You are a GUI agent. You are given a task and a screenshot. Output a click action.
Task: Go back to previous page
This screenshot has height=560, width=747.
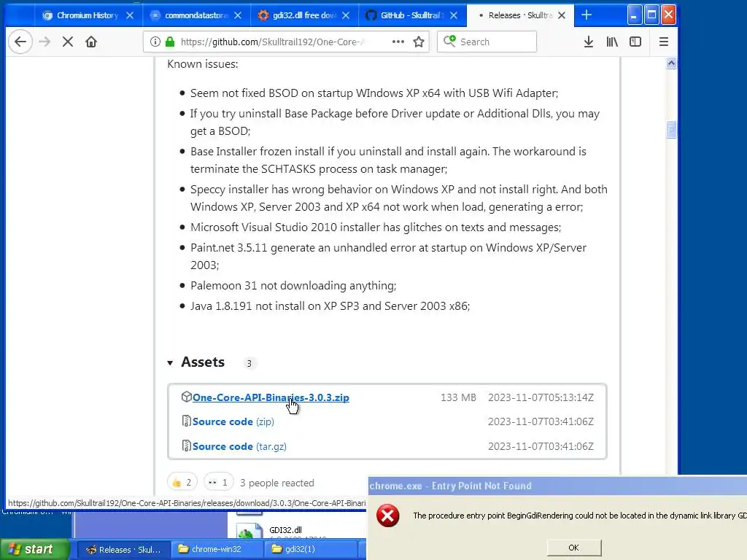click(x=20, y=42)
